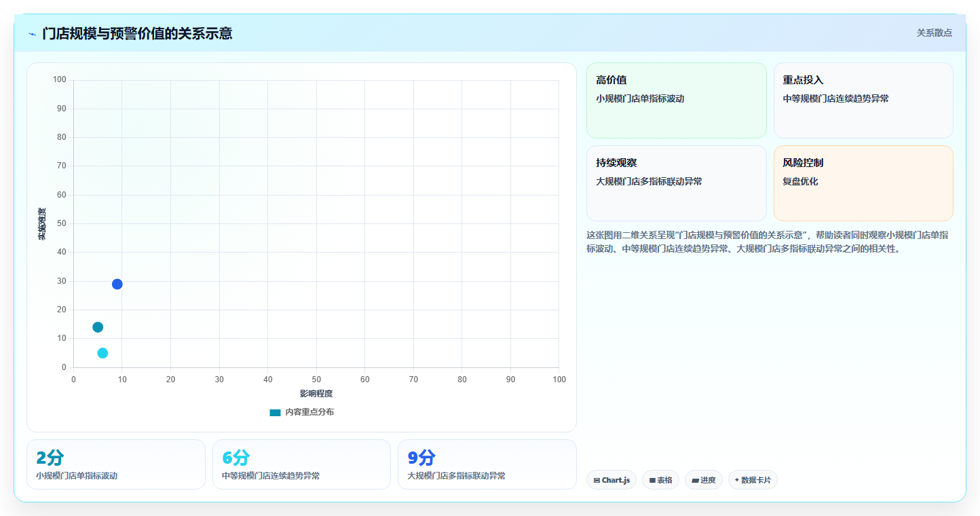Image resolution: width=980 pixels, height=516 pixels.
Task: Click 复盘优化 text in 风险控制 card
Action: tap(800, 181)
